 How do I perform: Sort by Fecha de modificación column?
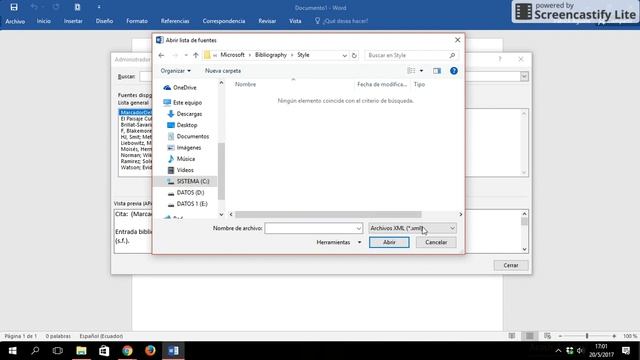point(382,84)
